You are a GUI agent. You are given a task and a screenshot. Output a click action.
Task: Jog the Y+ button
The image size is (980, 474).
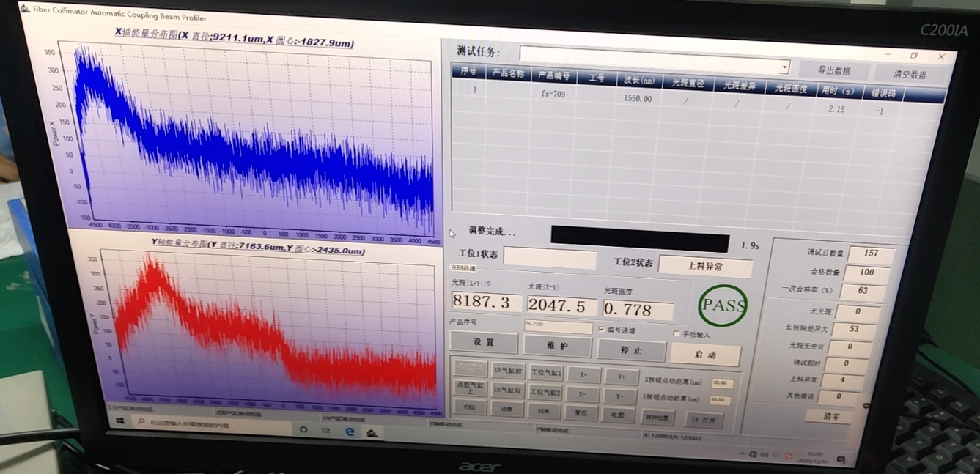[x=622, y=377]
